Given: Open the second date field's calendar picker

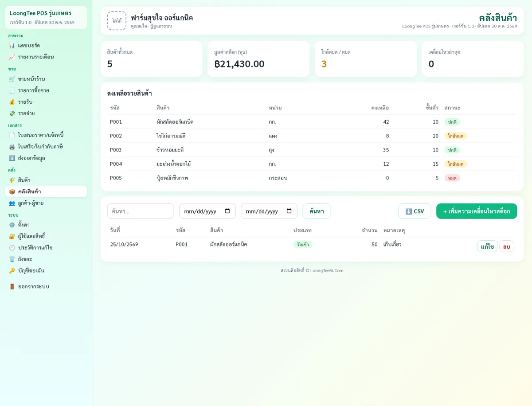Looking at the screenshot, I should 289,211.
